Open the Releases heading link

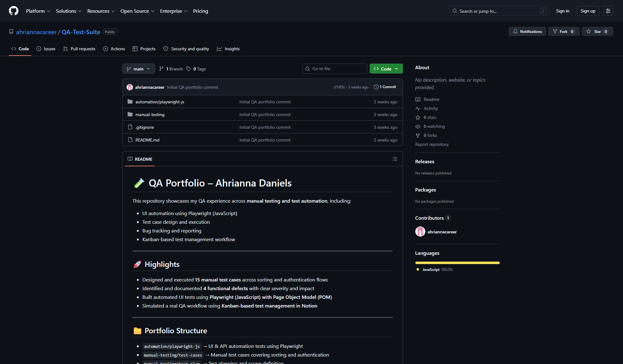[x=425, y=161]
